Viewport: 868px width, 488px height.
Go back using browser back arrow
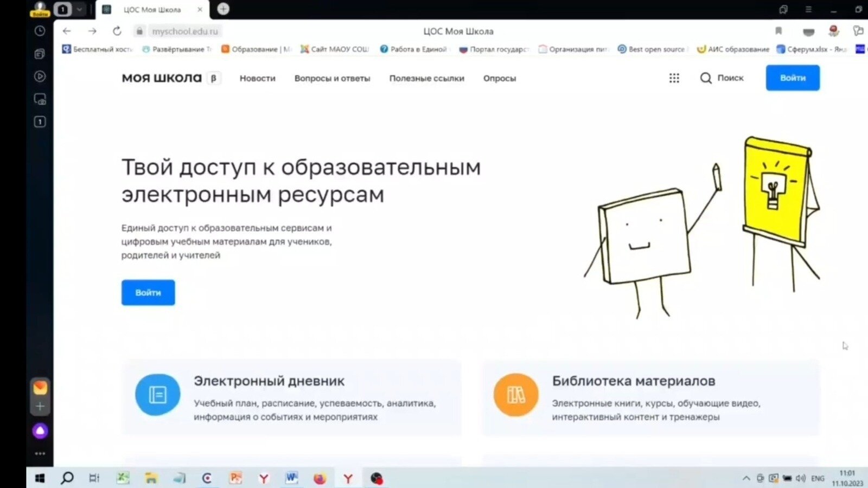pos(67,31)
